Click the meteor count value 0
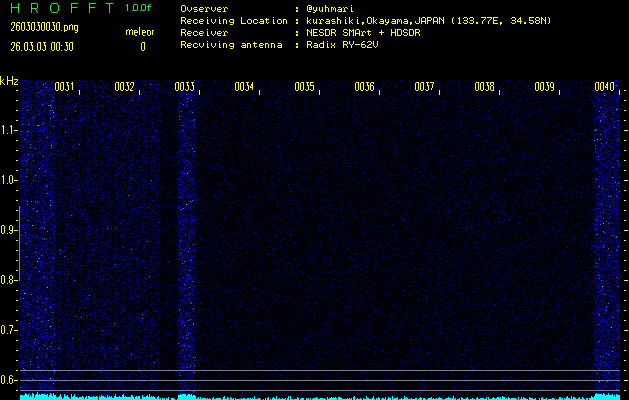Image resolution: width=629 pixels, height=400 pixels. click(142, 46)
